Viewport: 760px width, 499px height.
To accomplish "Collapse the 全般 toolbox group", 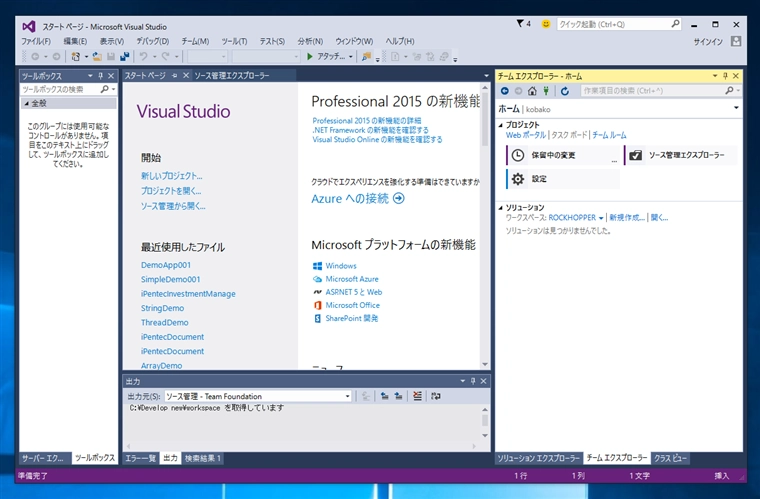I will point(27,103).
